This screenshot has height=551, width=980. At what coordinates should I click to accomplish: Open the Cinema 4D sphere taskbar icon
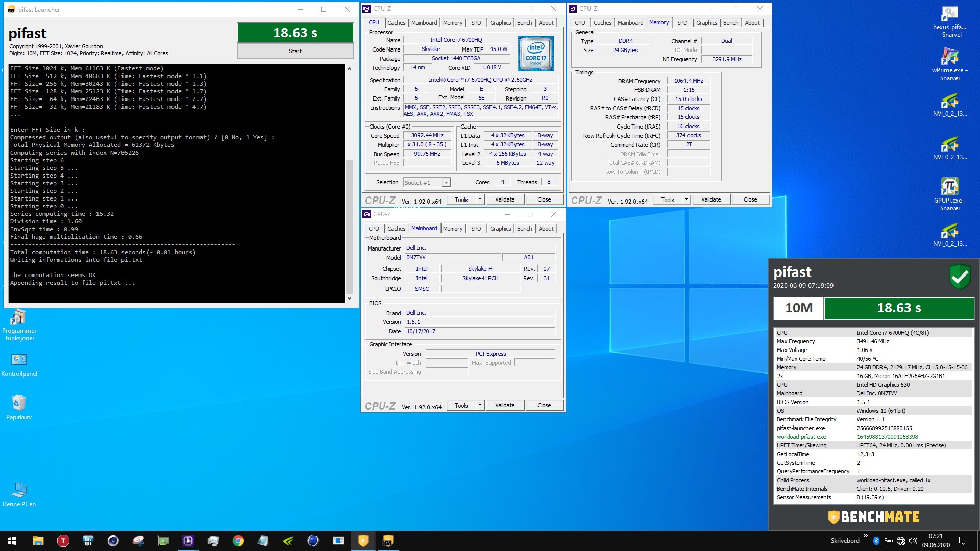pyautogui.click(x=113, y=541)
